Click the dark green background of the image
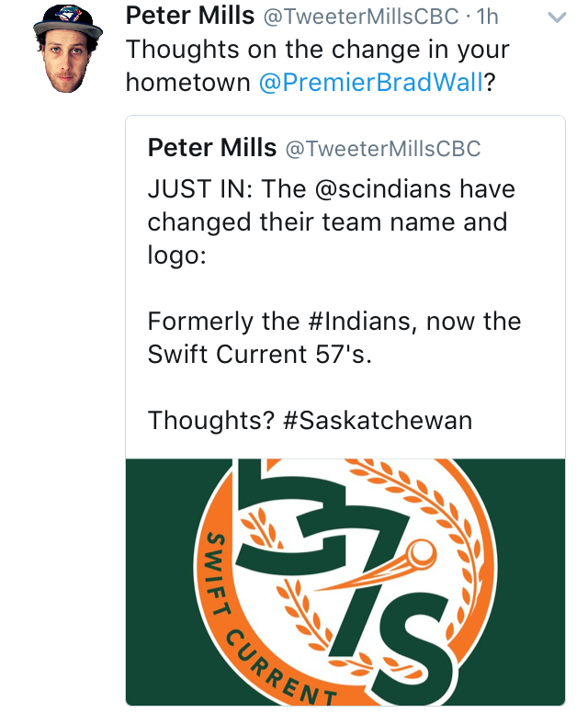 coord(157,582)
